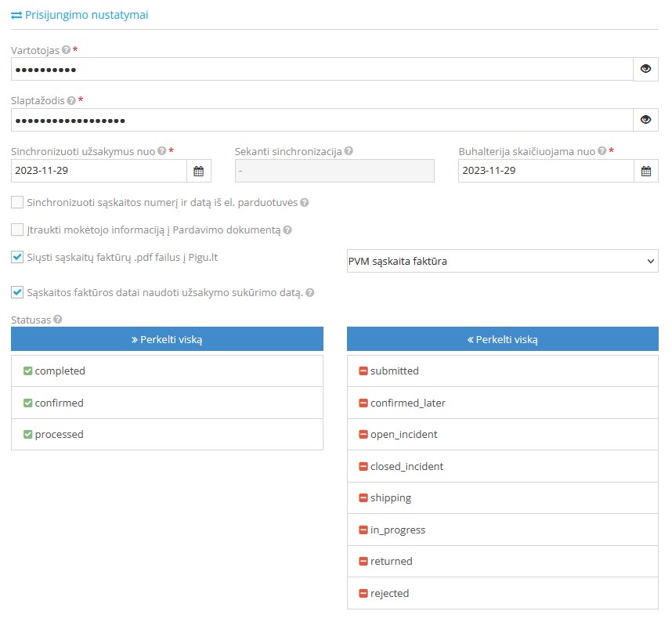Check Įtraukti mokėtojo informaciją checkbox
The width and height of the screenshot is (672, 622).
pos(17,230)
